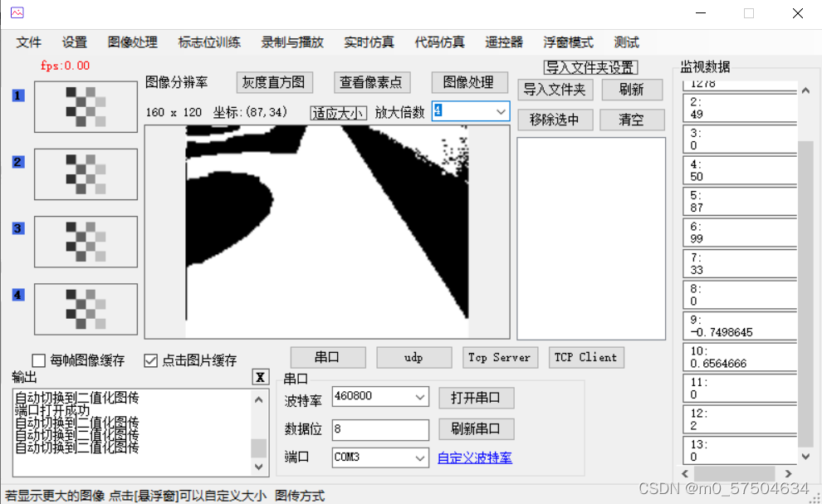Click the blue number 1 badge
Image resolution: width=822 pixels, height=504 pixels.
coord(18,95)
